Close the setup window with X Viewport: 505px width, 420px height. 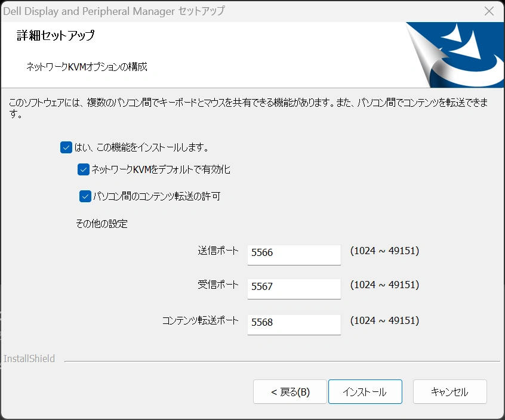coord(489,11)
